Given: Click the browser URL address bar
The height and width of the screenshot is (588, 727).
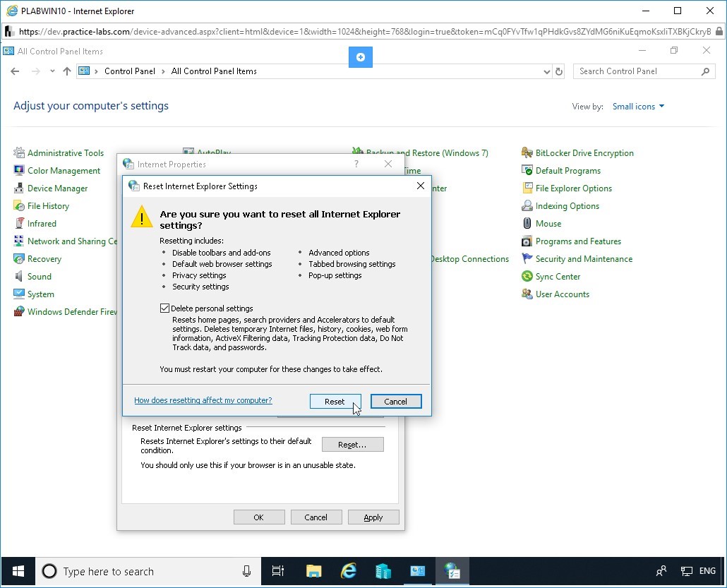Looking at the screenshot, I should coord(364,32).
